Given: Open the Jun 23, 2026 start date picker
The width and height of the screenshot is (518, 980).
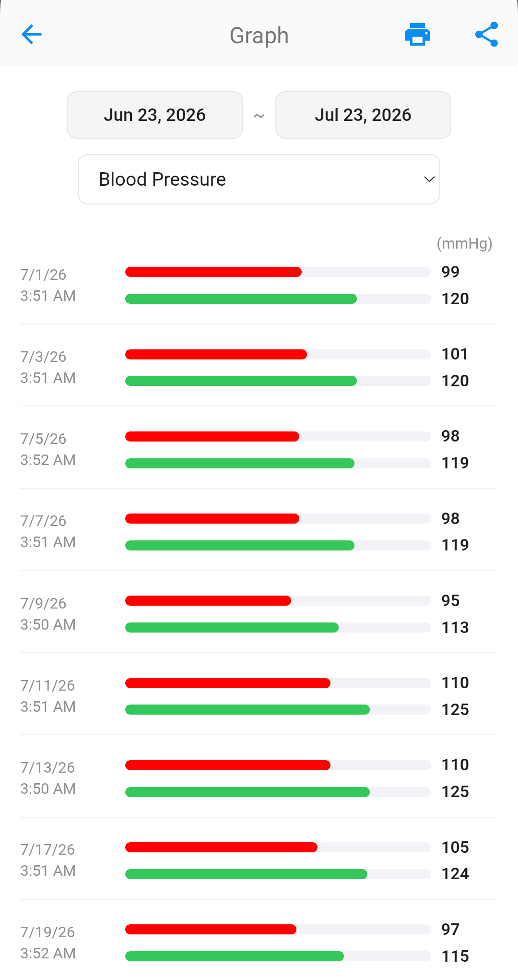Looking at the screenshot, I should click(155, 115).
